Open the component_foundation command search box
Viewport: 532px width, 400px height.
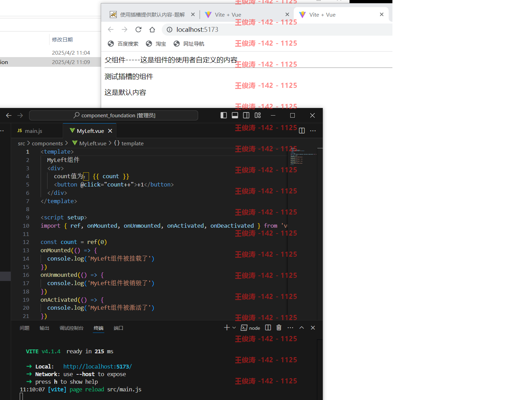(114, 116)
